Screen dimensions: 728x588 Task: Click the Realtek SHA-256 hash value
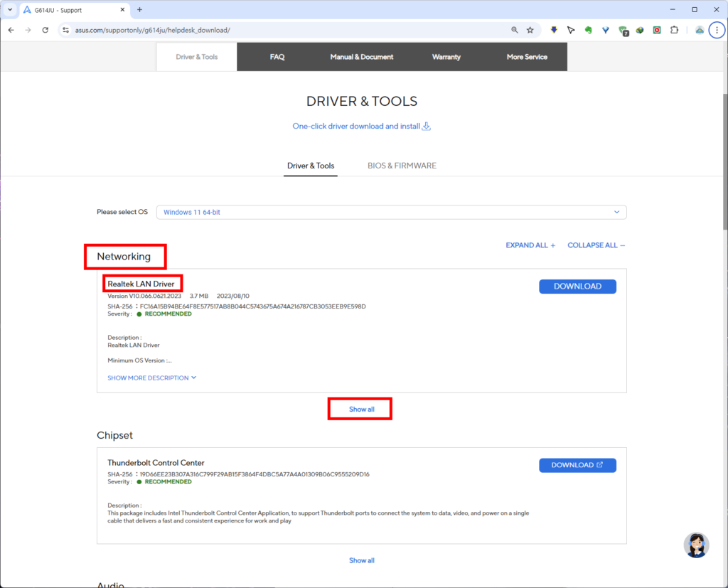(253, 306)
